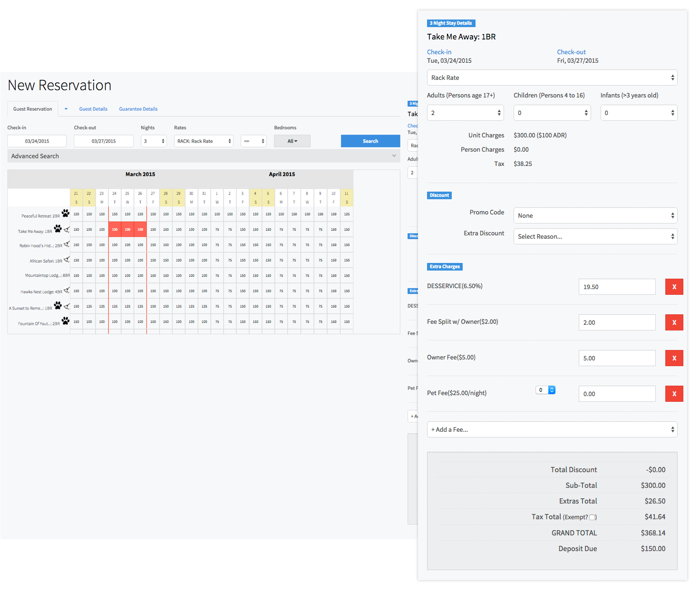700x592 pixels.
Task: Click the March 2015 calendar heading
Action: 140,175
